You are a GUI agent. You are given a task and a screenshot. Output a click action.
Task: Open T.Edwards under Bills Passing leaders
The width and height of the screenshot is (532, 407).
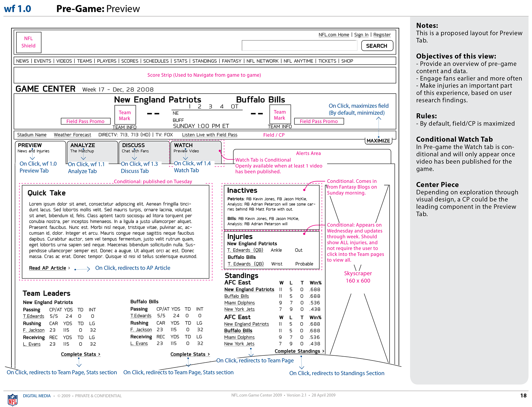click(141, 316)
